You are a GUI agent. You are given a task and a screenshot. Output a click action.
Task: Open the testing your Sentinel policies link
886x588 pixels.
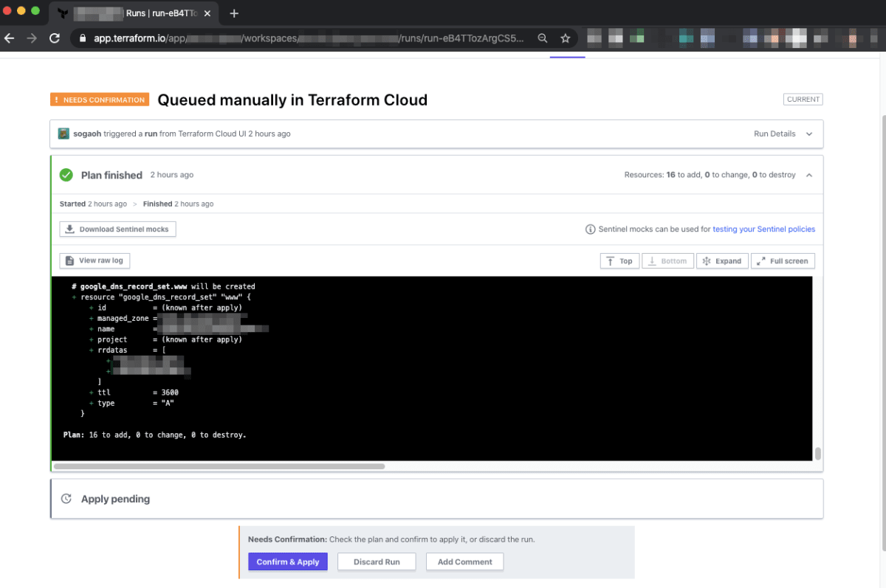tap(763, 229)
